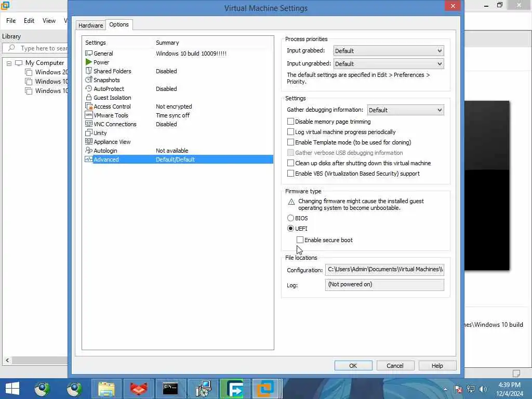Select the Appliance View icon

click(x=88, y=141)
